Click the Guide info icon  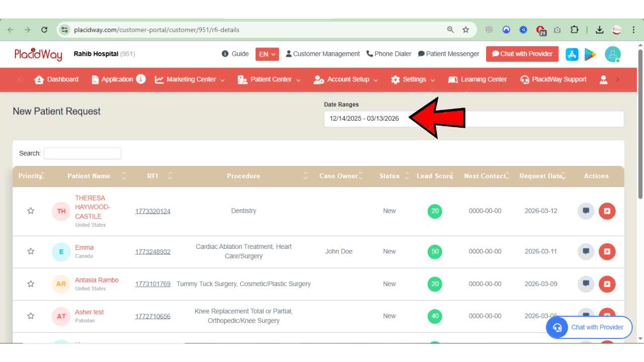pos(225,54)
